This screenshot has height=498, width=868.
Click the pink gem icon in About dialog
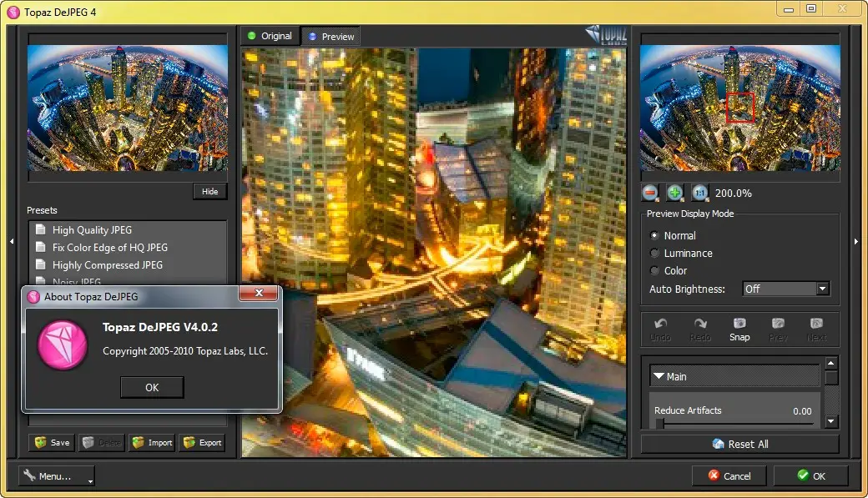point(63,345)
